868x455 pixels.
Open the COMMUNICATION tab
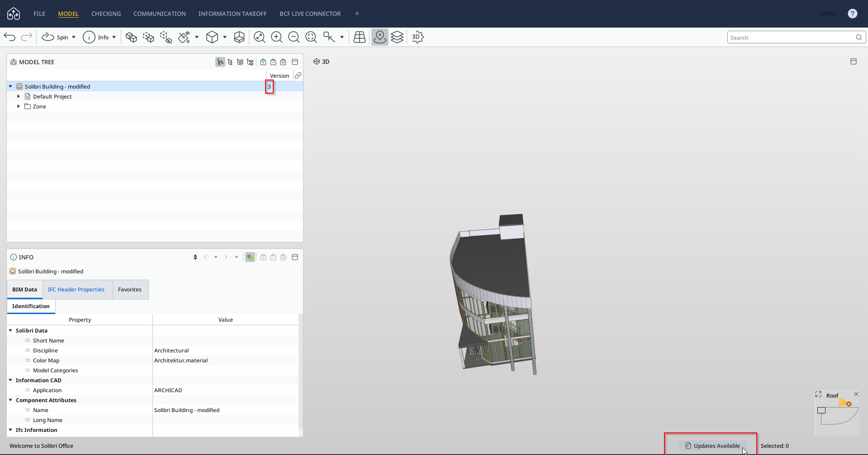point(160,14)
